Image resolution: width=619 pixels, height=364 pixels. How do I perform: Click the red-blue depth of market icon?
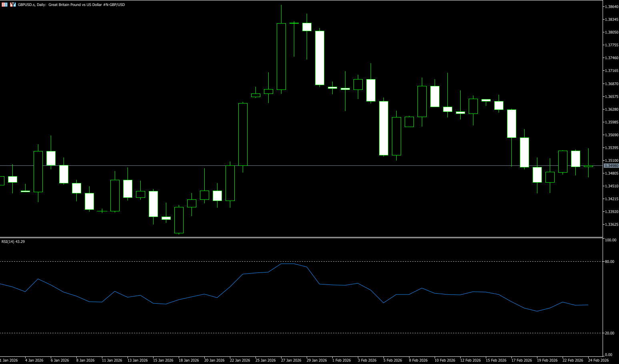click(13, 5)
